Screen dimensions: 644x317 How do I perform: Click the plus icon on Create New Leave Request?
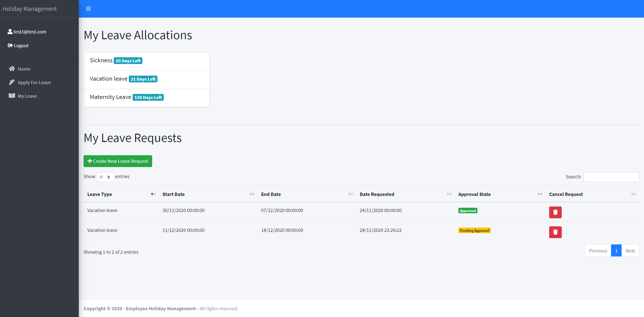tap(90, 161)
